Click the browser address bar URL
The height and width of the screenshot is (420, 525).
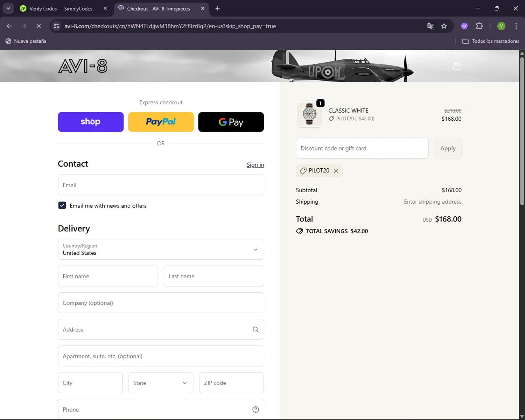[x=170, y=26]
